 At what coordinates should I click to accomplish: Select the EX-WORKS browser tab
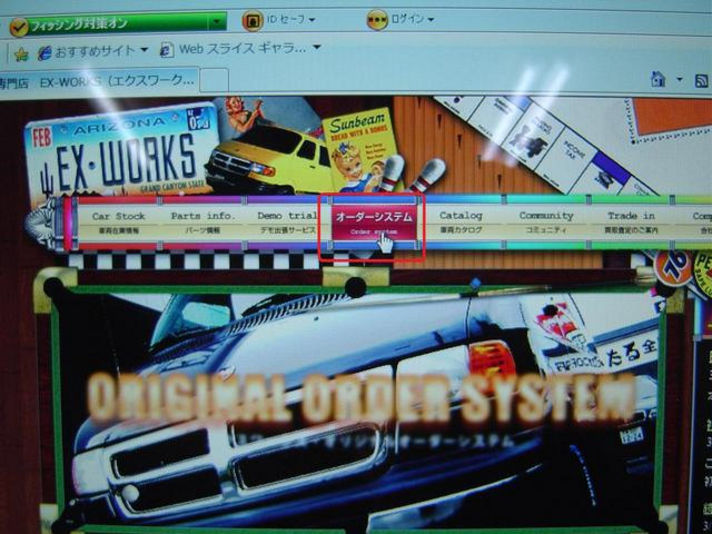[x=99, y=82]
